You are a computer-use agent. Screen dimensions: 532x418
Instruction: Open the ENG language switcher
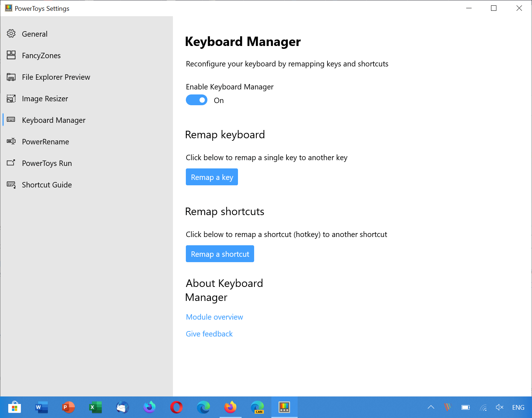click(x=518, y=407)
